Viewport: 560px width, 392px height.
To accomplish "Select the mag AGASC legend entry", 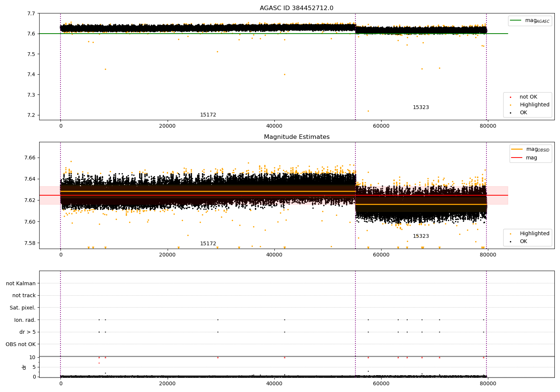I will [x=530, y=21].
